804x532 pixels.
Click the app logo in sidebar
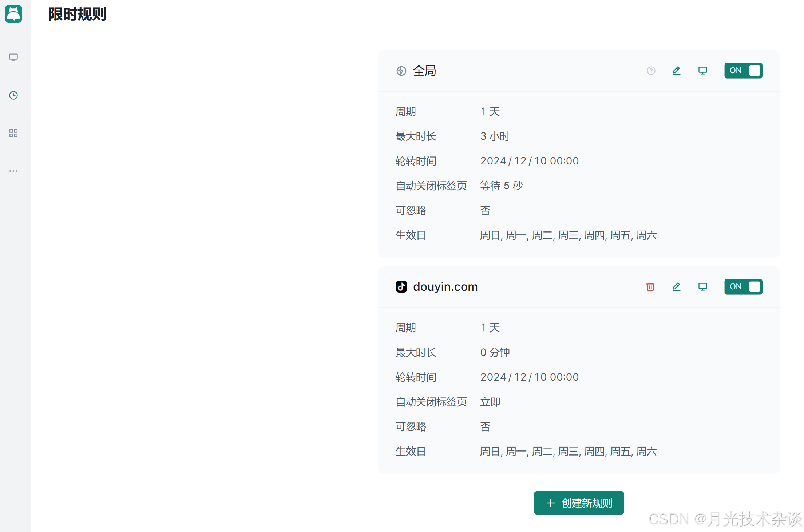click(x=13, y=14)
